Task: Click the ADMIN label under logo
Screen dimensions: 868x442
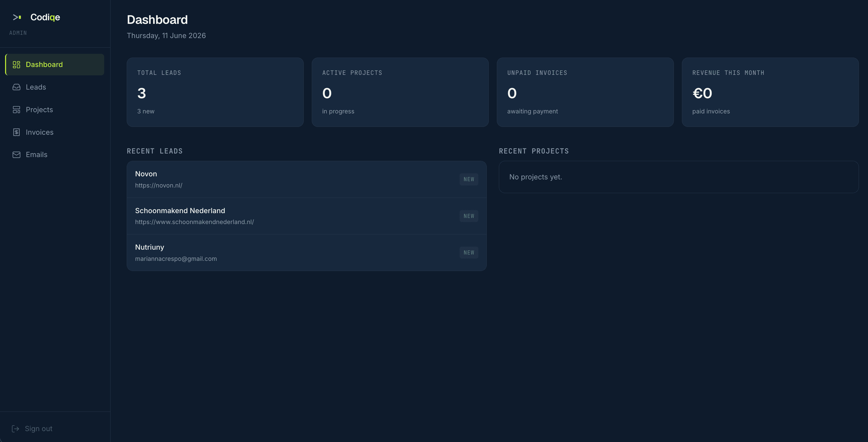Action: [18, 33]
